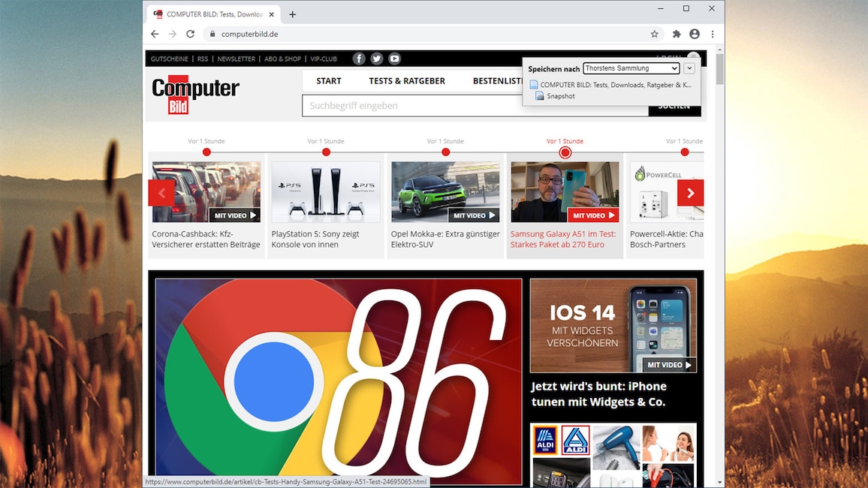Viewport: 868px width, 488px height.
Task: Open the GUTSCHEINE link
Action: tap(170, 59)
